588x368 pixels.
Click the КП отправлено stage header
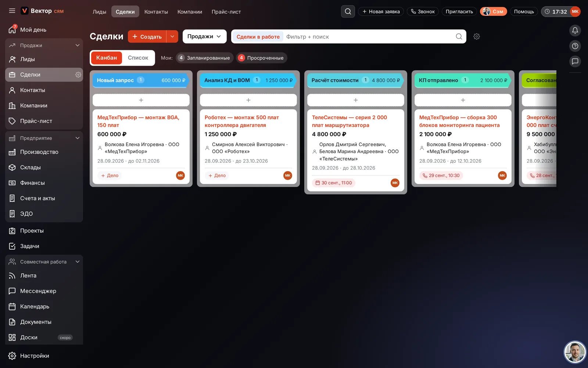click(463, 80)
